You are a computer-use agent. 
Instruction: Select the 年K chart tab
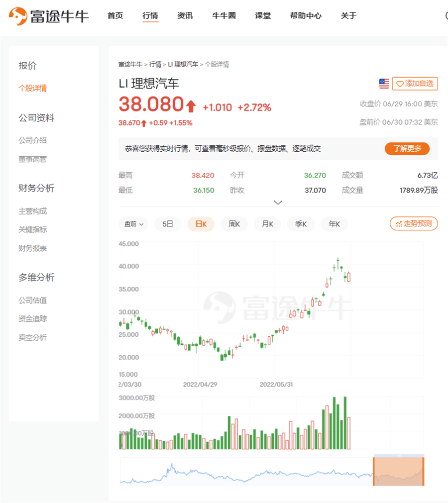335,224
